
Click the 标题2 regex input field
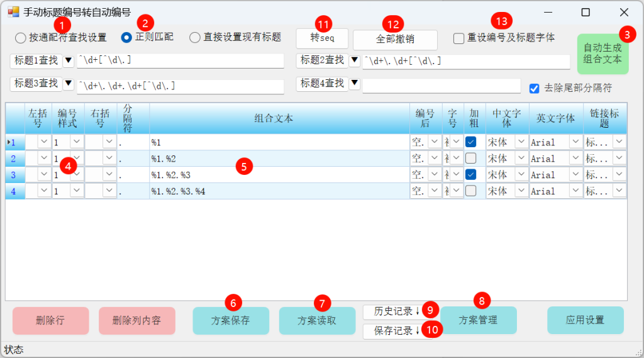(x=466, y=61)
